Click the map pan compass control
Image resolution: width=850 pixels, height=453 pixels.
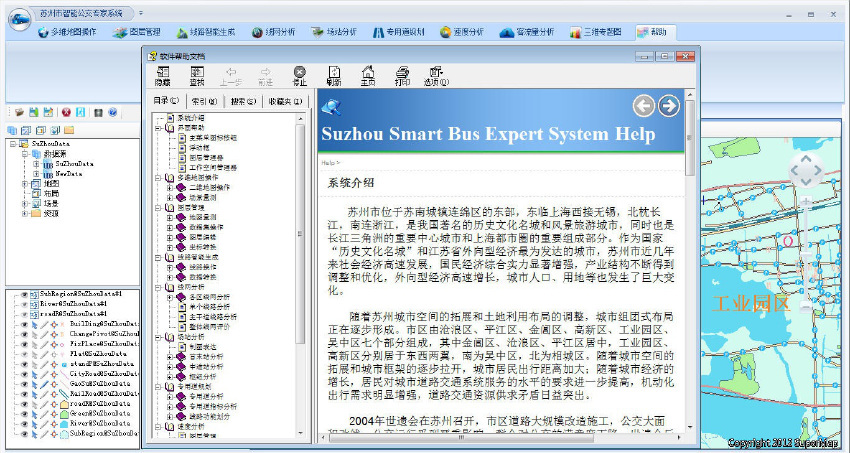806,170
